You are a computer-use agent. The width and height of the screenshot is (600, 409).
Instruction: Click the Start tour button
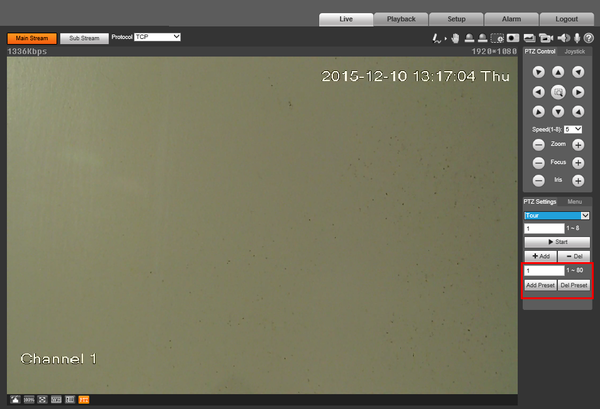click(x=557, y=242)
